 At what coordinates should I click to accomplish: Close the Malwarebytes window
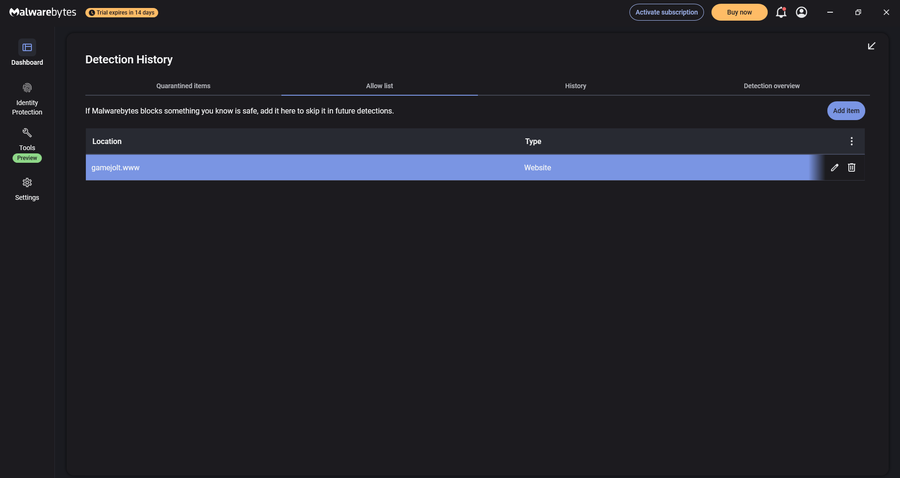886,12
